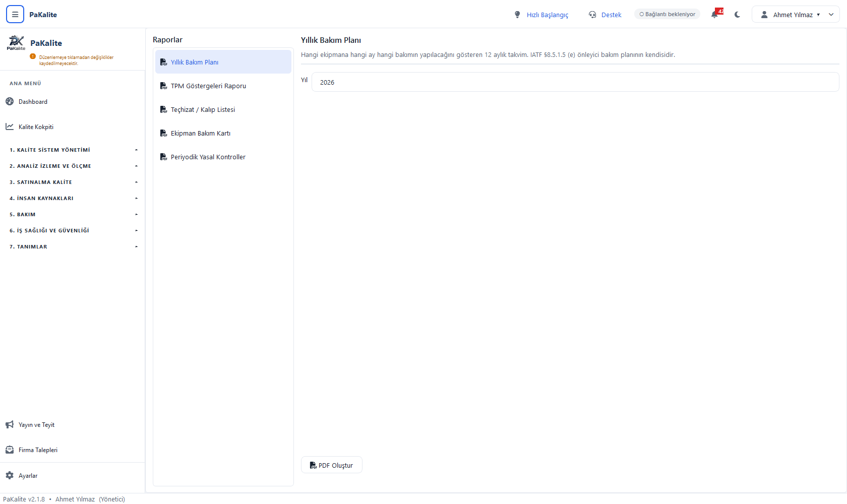Open Destek support link
The height and width of the screenshot is (504, 847).
click(x=611, y=15)
